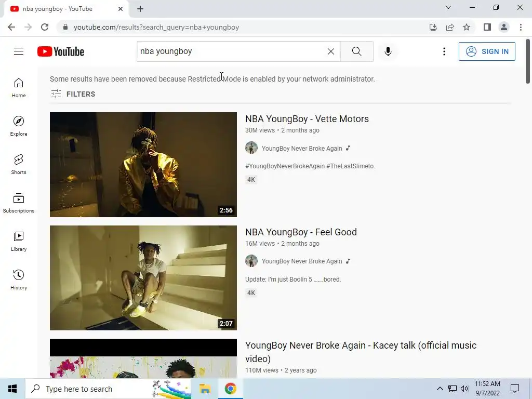
Task: Open History in the sidebar
Action: [x=19, y=280]
